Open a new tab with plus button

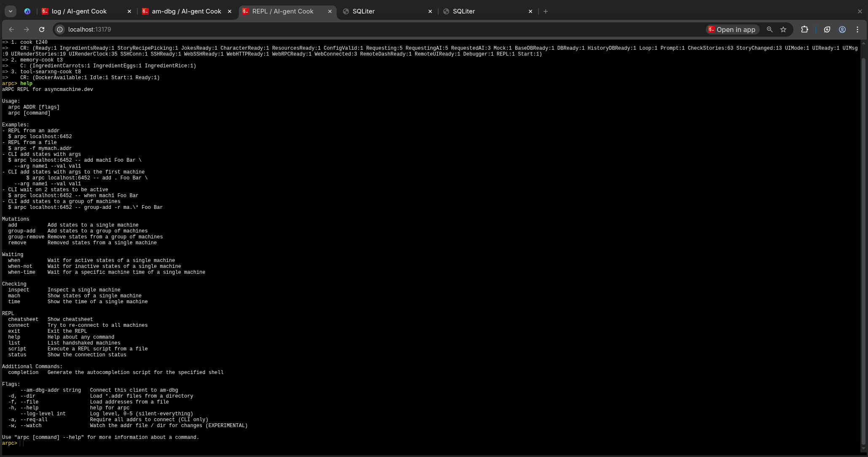[x=546, y=11]
